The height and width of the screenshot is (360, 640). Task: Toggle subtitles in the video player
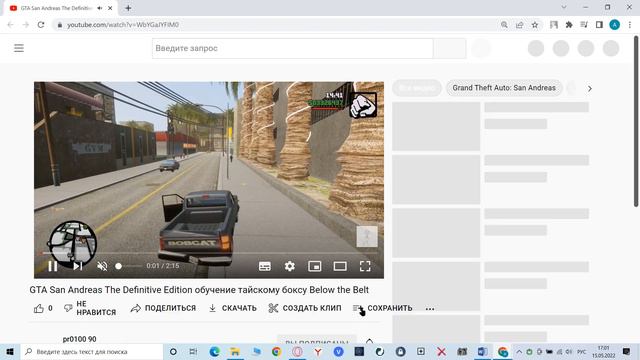tap(264, 266)
